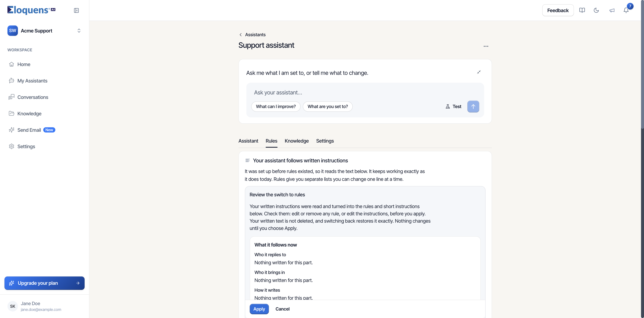This screenshot has height=318, width=644.
Task: Click the Test button with flask icon
Action: point(453,106)
